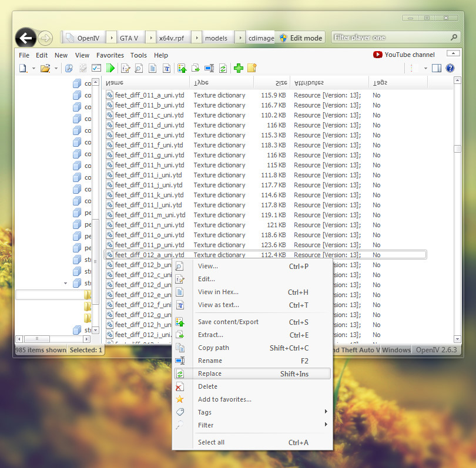Click the green Add new file plus icon
This screenshot has height=468, width=476.
[x=238, y=68]
